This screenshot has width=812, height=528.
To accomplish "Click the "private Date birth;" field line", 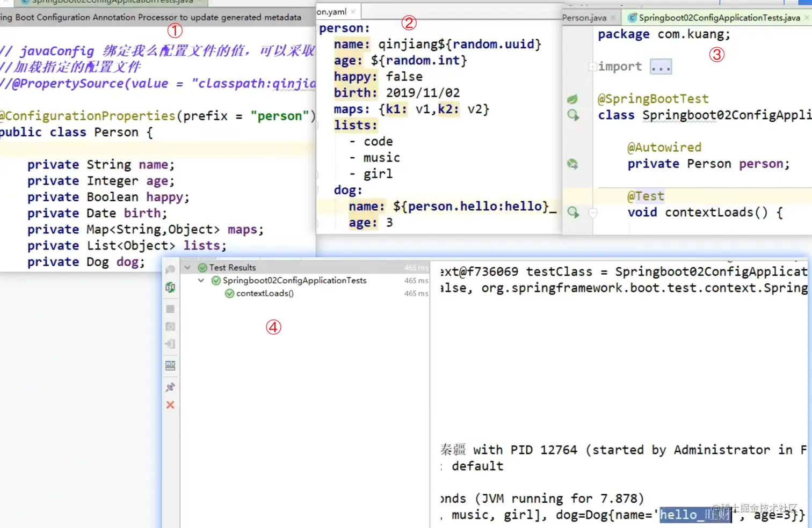I will (x=97, y=213).
